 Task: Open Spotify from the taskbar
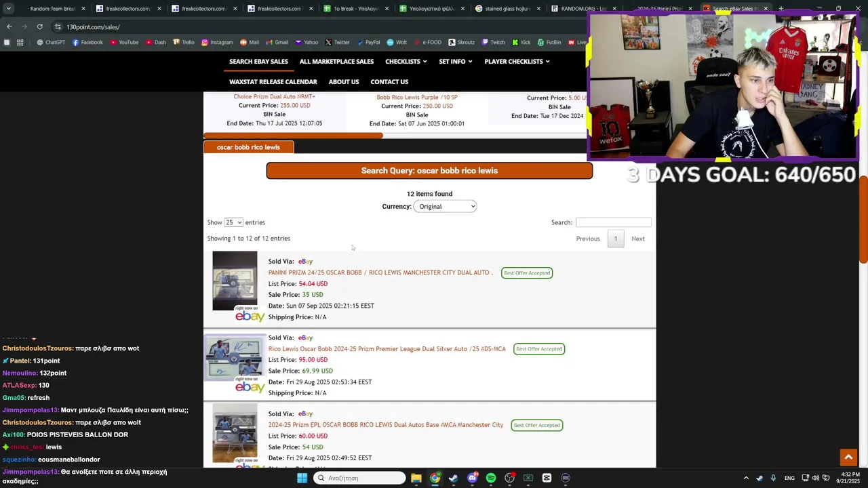[x=491, y=478]
